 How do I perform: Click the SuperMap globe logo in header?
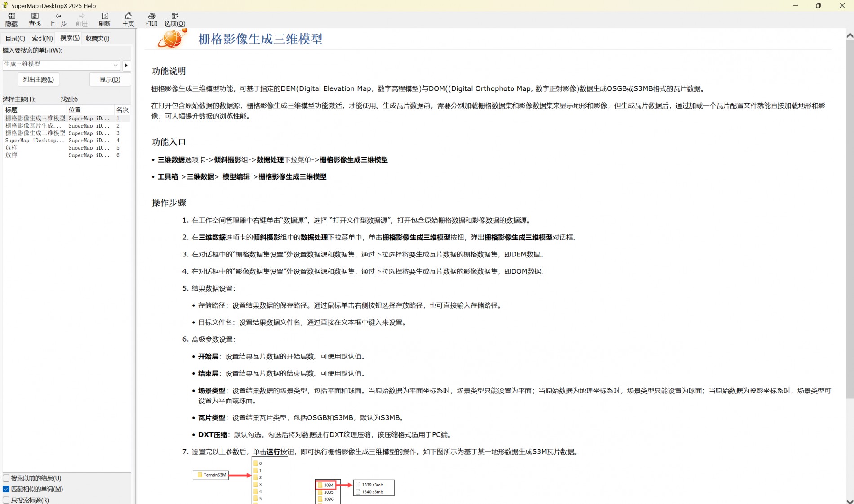pyautogui.click(x=172, y=39)
